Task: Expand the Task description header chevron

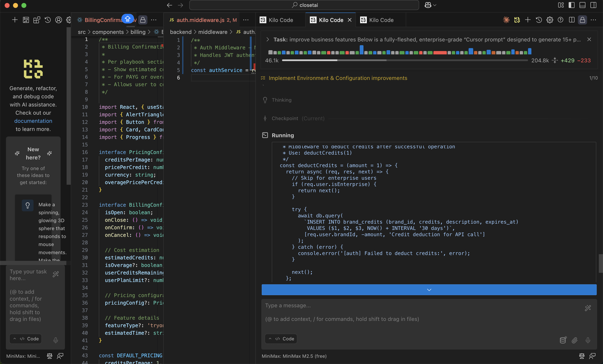Action: (x=268, y=39)
